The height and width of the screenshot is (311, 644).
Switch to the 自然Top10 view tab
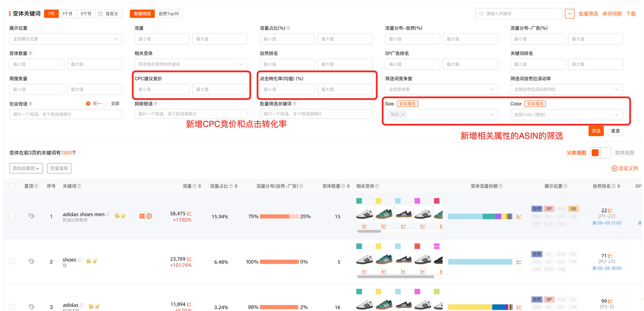(168, 14)
